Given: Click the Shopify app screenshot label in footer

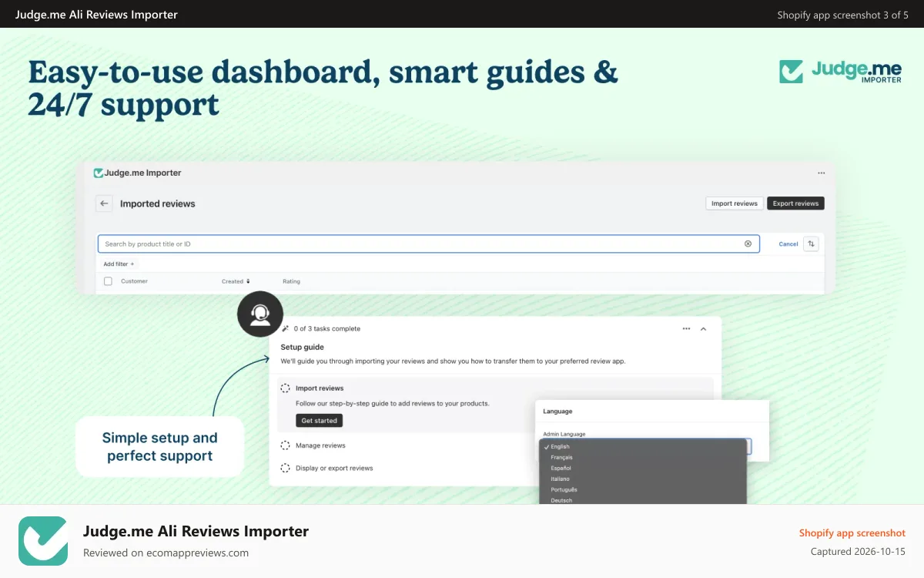Looking at the screenshot, I should coord(852,533).
